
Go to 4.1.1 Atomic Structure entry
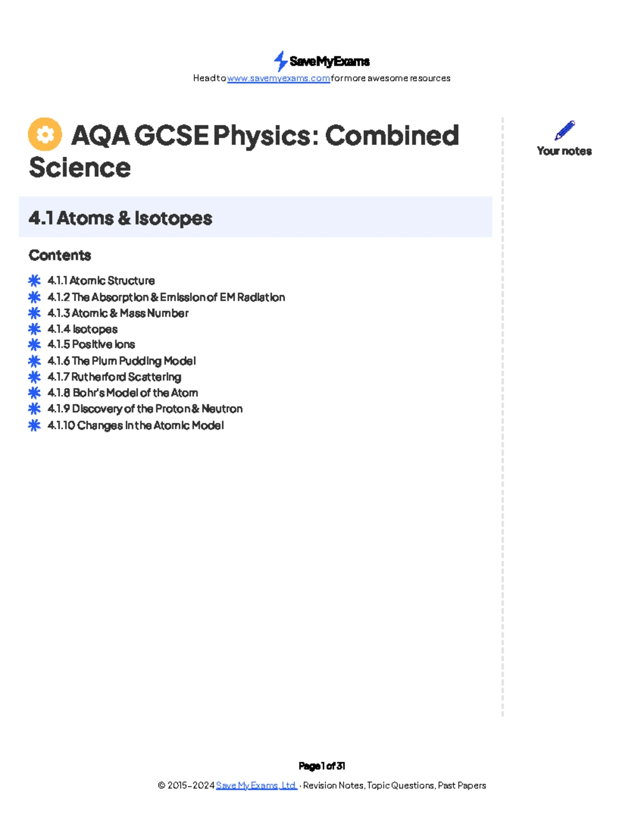101,280
